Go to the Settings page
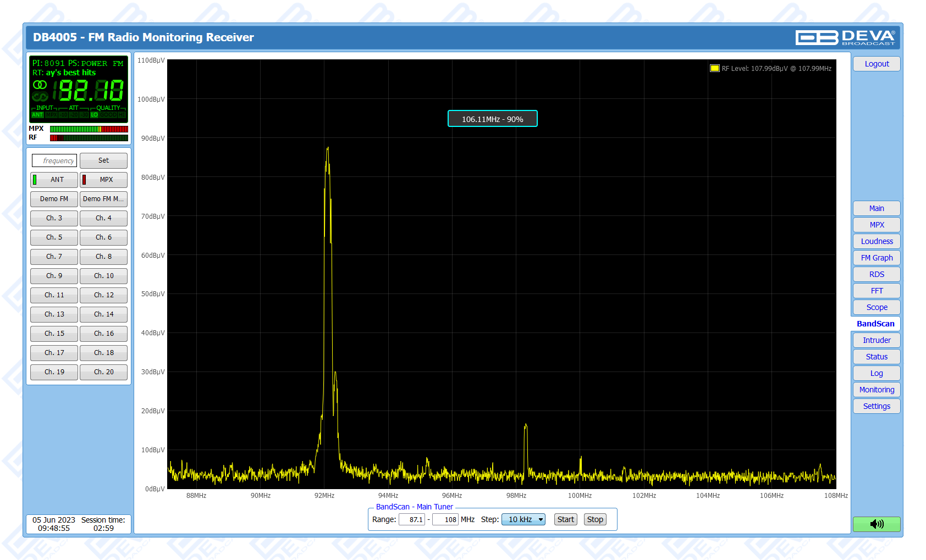 click(877, 406)
